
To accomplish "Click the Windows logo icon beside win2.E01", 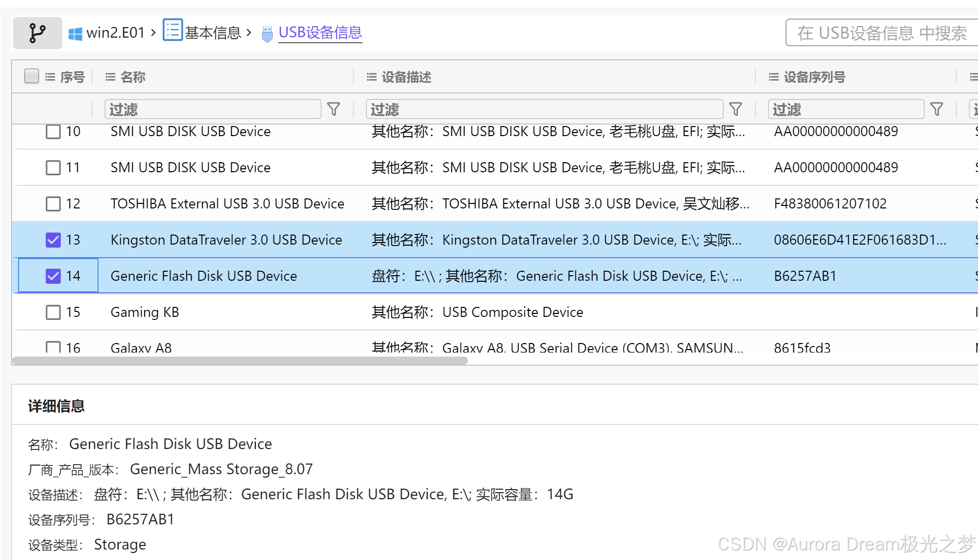I will point(75,34).
